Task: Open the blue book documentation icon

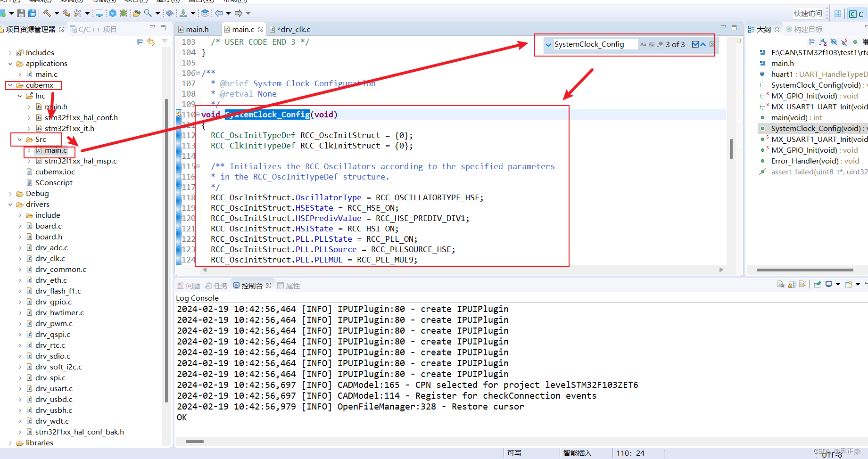Action: (x=170, y=13)
